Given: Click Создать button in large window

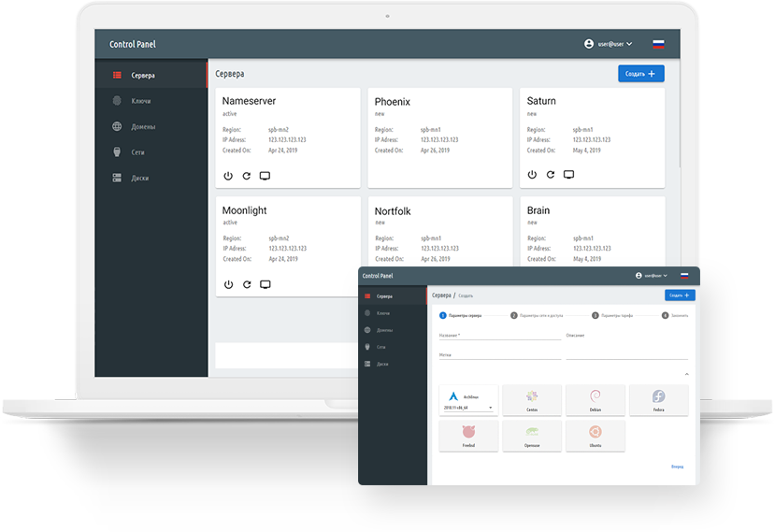Looking at the screenshot, I should coord(641,74).
